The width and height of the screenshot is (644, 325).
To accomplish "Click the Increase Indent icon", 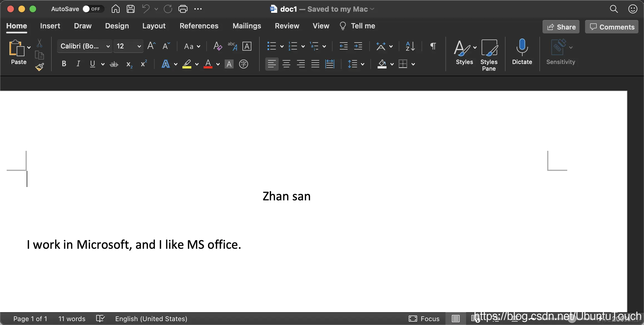I will (358, 46).
